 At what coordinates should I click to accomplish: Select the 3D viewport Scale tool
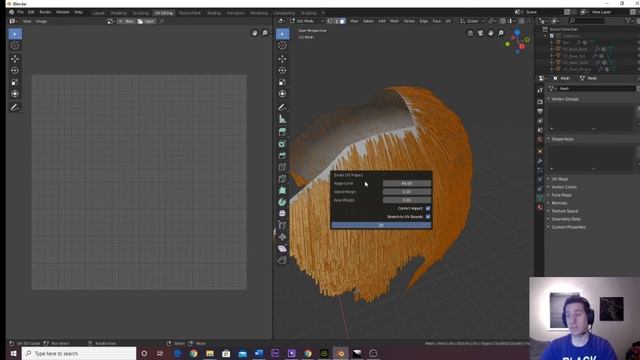pyautogui.click(x=282, y=82)
